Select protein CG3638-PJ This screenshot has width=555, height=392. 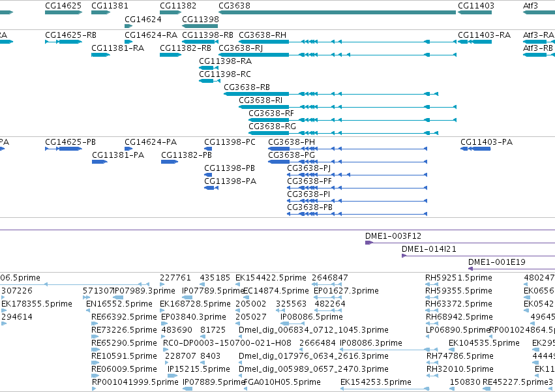pyautogui.click(x=309, y=168)
